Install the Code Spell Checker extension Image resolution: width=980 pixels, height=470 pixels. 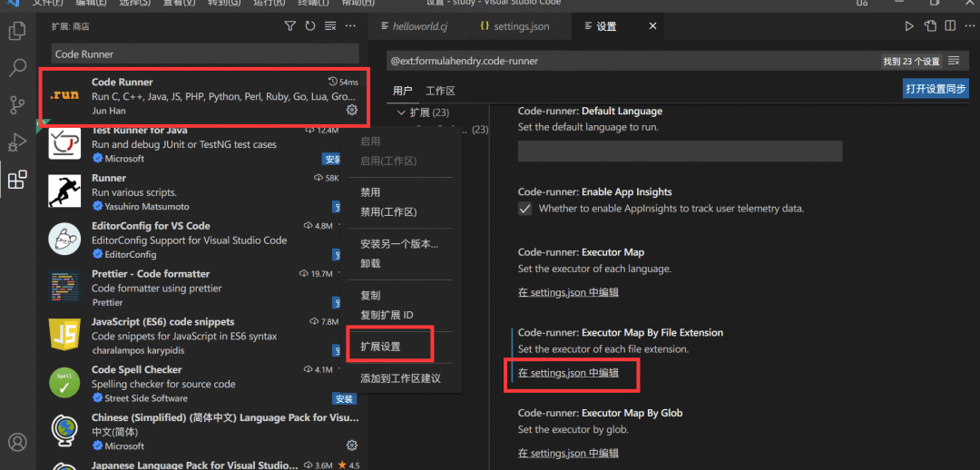(x=344, y=398)
